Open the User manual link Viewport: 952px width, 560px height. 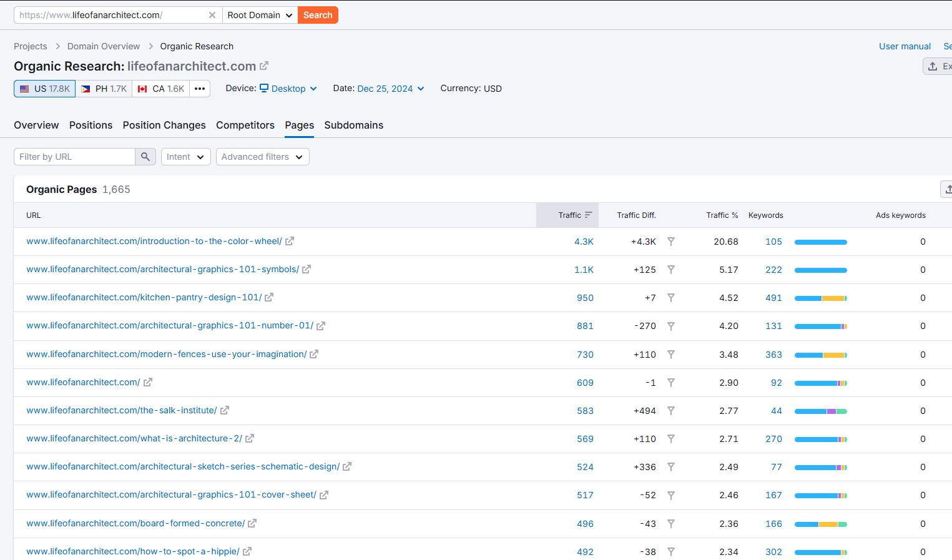[905, 46]
